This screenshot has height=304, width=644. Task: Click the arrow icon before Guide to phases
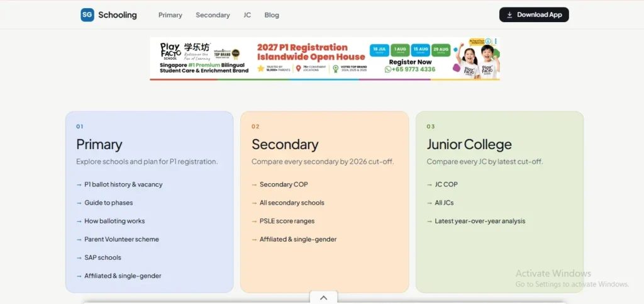tap(79, 203)
